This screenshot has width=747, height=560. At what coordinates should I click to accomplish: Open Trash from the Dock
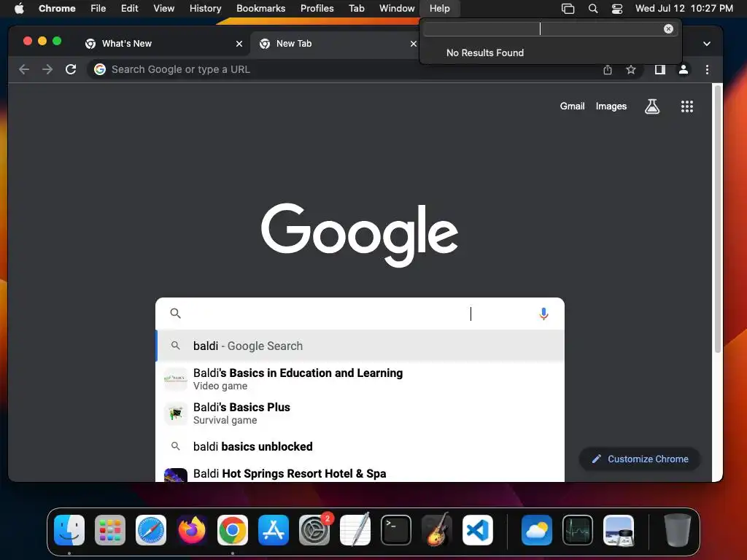[678, 530]
